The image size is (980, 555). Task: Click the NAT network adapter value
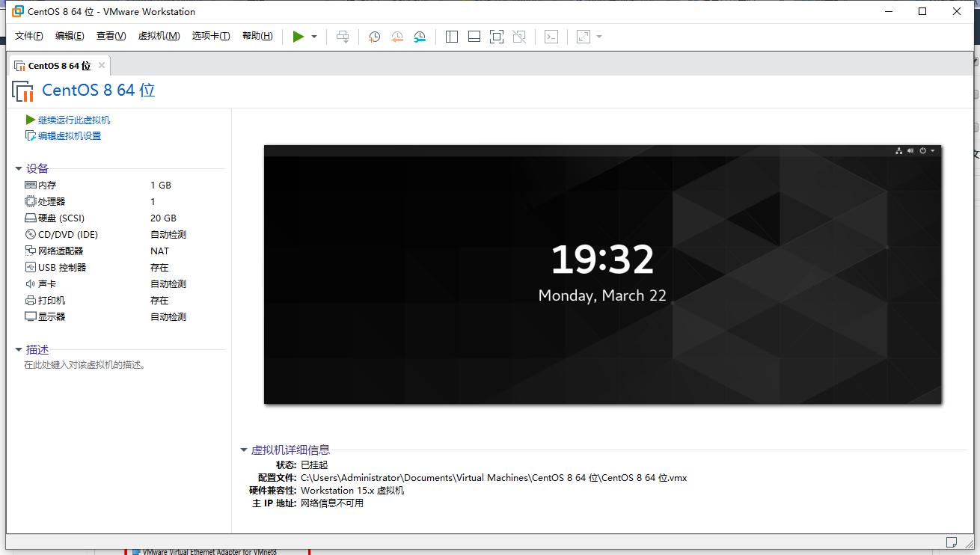click(x=159, y=251)
